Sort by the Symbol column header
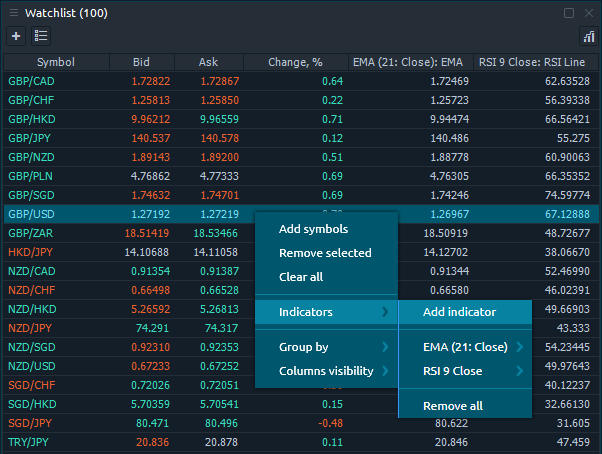602x454 pixels. pyautogui.click(x=55, y=62)
